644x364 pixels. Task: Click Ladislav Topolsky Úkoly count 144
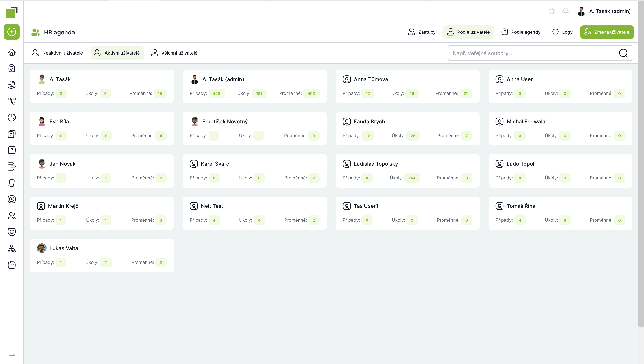point(412,178)
